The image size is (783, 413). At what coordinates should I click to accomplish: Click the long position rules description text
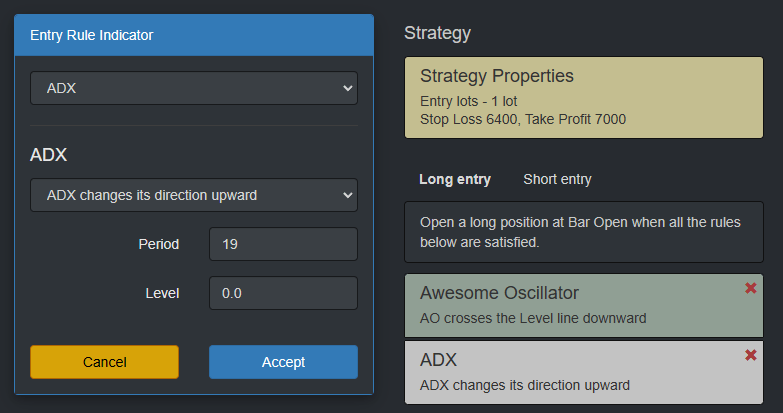click(579, 233)
